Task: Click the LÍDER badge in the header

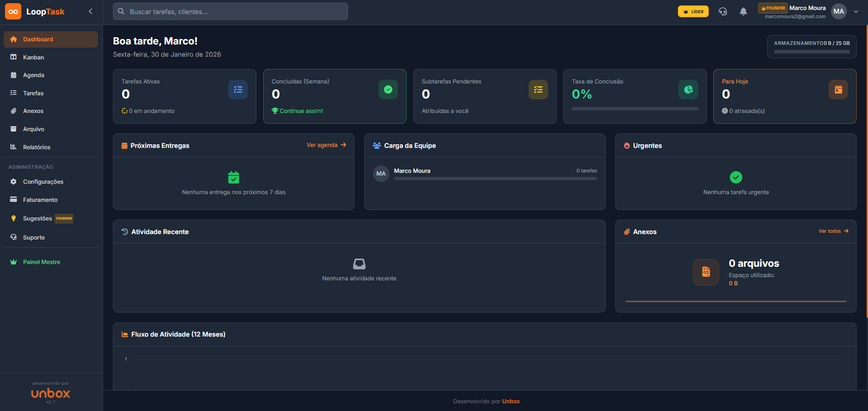Action: (693, 11)
